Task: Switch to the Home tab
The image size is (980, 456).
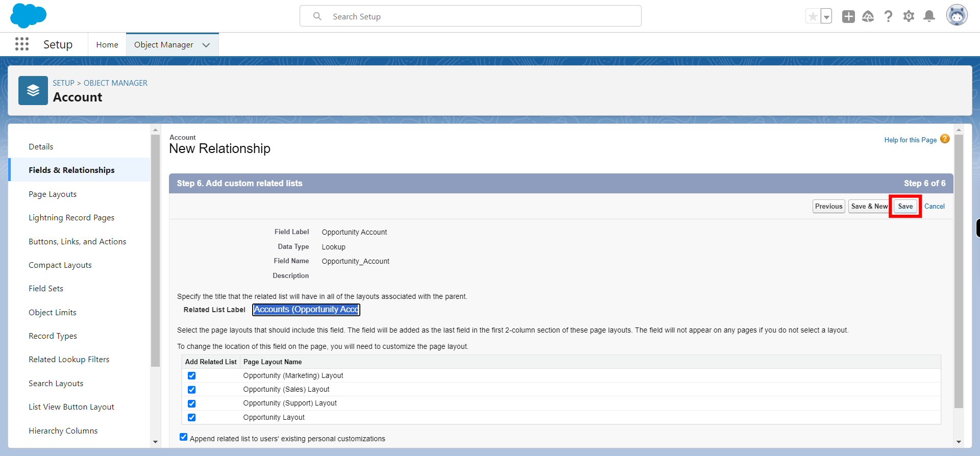Action: pos(107,45)
